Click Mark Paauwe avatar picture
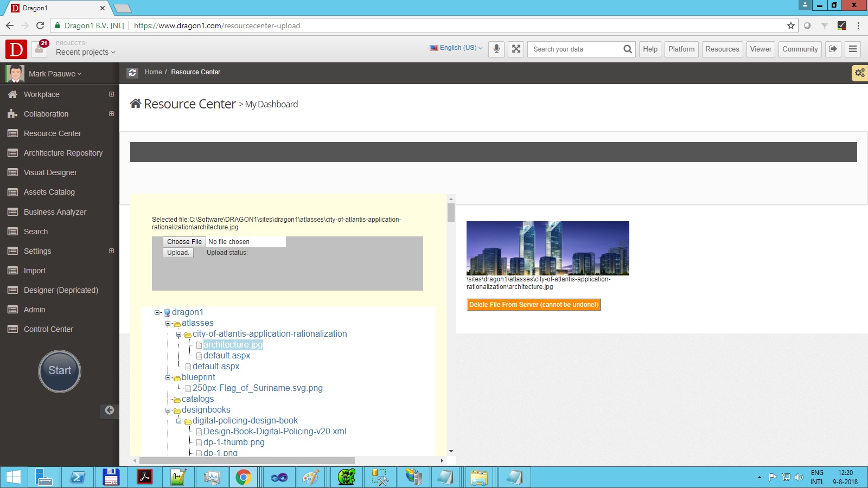Viewport: 868px width, 488px height. (15, 74)
